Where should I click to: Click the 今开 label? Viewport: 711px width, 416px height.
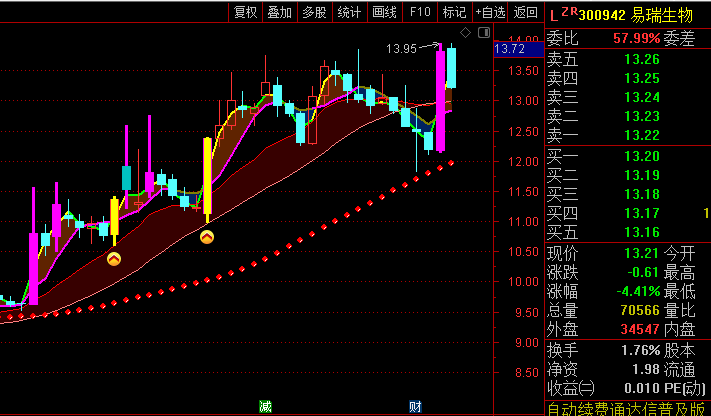click(x=679, y=253)
